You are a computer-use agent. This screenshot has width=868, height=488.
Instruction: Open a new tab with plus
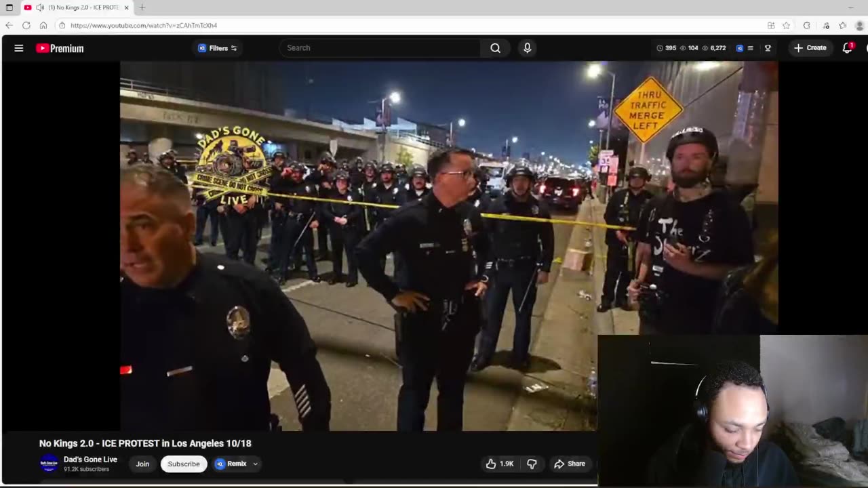(x=142, y=7)
